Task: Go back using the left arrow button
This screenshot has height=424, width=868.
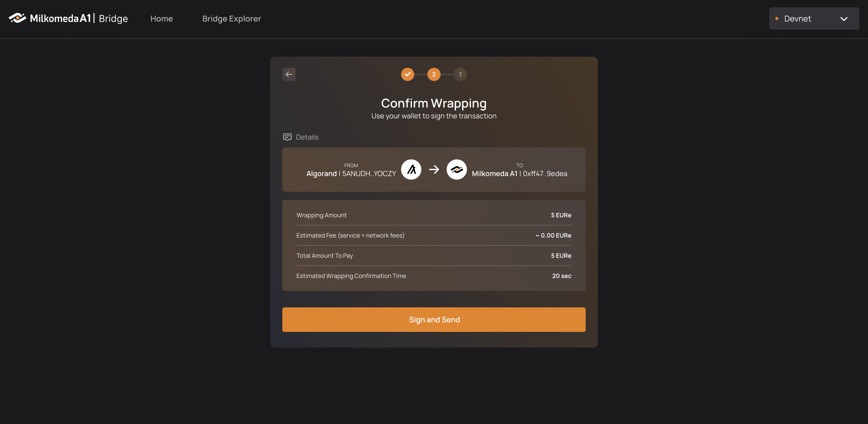Action: tap(289, 74)
